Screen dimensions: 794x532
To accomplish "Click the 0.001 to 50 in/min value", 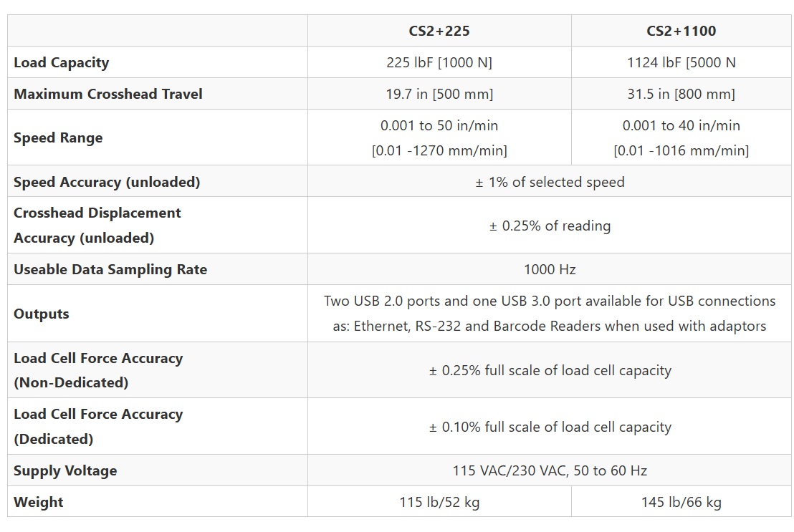I will click(x=439, y=126).
